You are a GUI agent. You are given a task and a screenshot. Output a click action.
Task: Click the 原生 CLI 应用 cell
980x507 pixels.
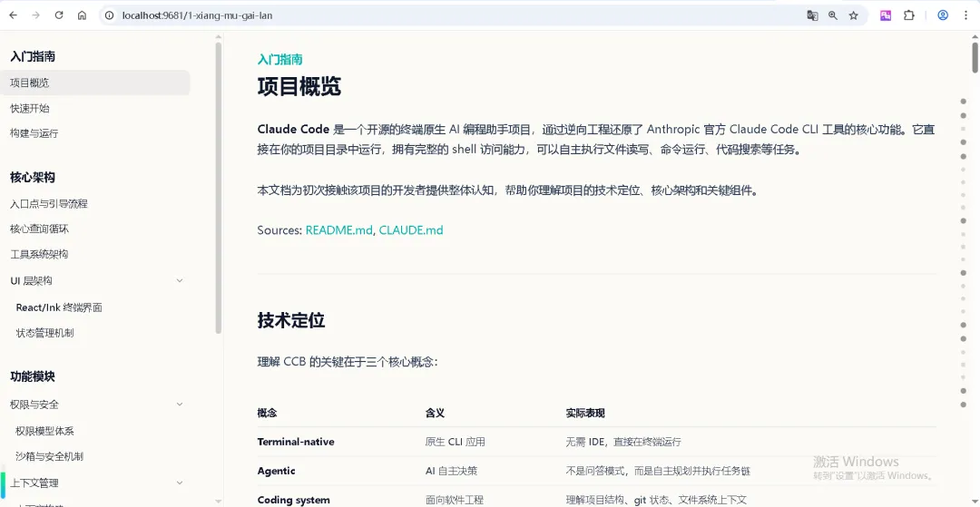tap(455, 442)
